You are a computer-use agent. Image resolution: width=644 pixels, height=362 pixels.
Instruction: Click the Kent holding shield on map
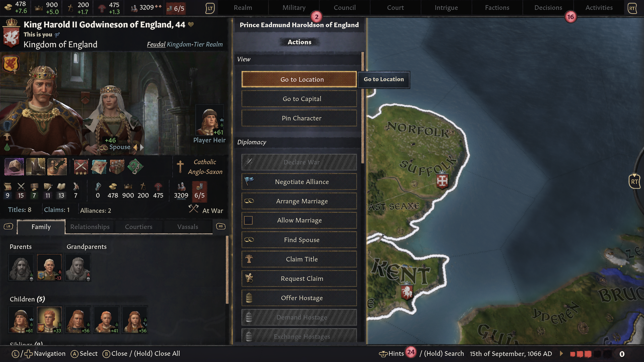pyautogui.click(x=407, y=292)
